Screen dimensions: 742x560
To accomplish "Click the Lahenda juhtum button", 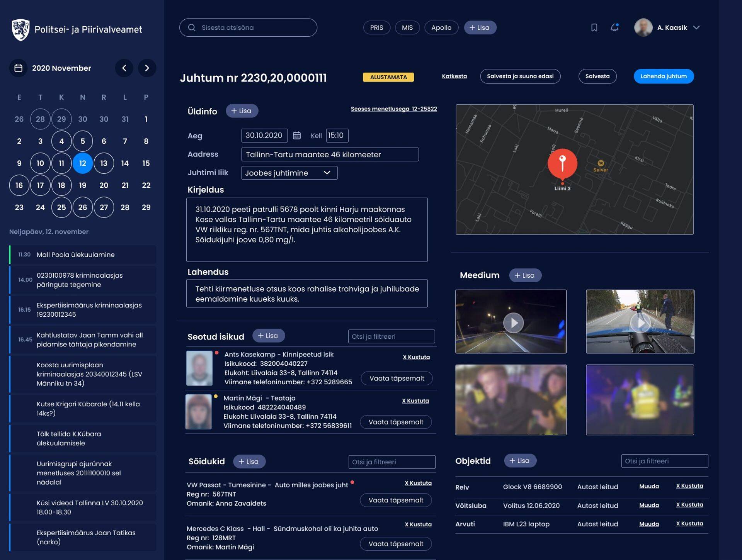I will tap(663, 76).
